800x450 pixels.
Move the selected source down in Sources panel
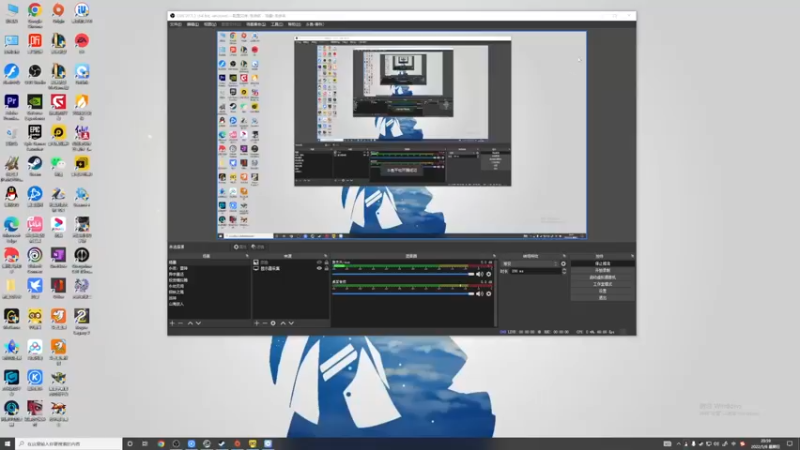pos(291,323)
